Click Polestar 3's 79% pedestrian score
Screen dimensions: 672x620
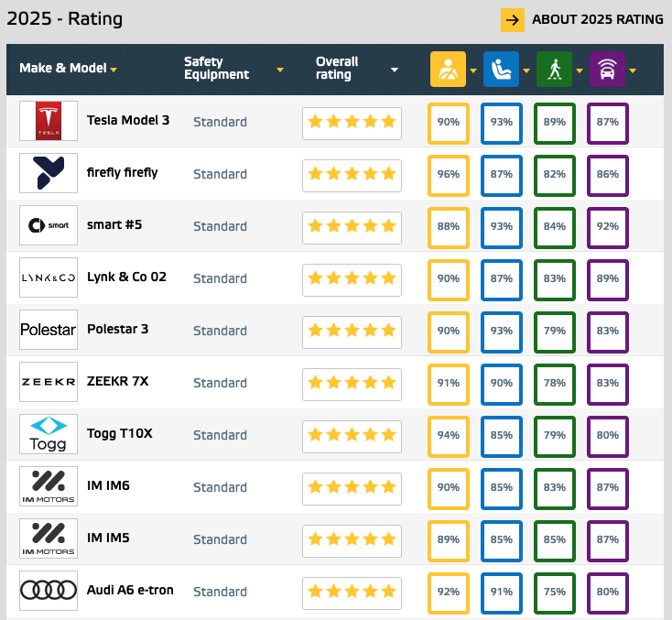(x=555, y=332)
